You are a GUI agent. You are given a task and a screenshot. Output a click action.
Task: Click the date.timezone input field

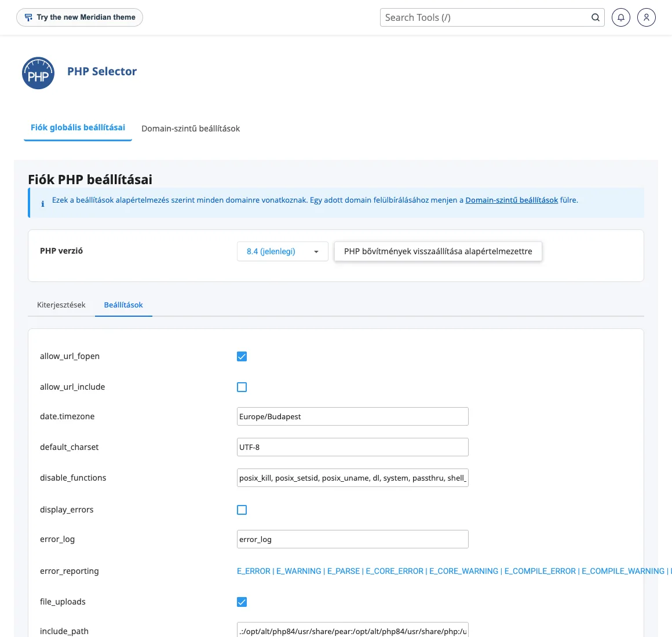pos(353,416)
